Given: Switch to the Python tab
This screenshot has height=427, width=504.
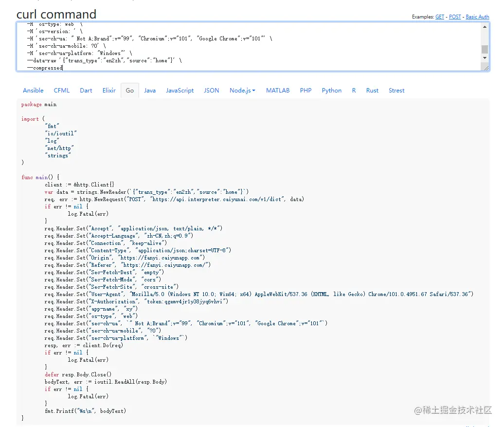Looking at the screenshot, I should tap(332, 91).
